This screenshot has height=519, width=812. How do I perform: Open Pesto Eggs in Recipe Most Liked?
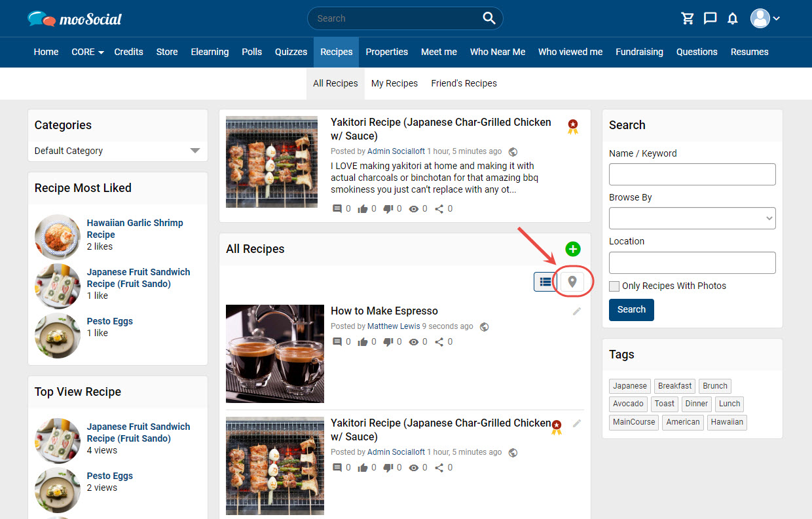click(110, 321)
